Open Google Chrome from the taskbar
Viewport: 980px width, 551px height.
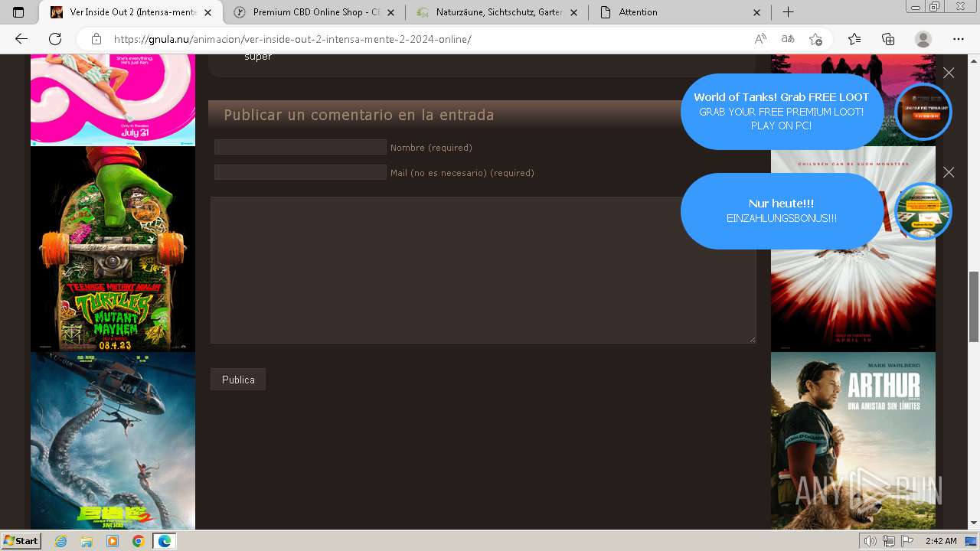click(138, 541)
